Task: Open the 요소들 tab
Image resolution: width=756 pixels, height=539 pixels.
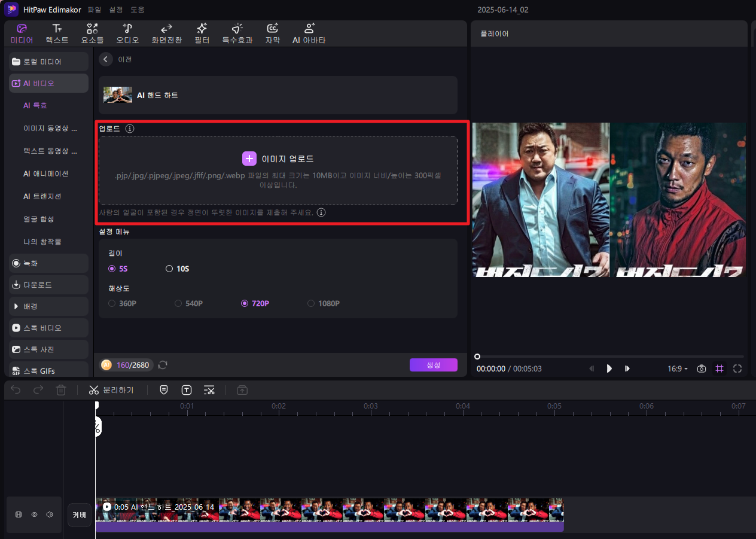Action: (x=92, y=34)
